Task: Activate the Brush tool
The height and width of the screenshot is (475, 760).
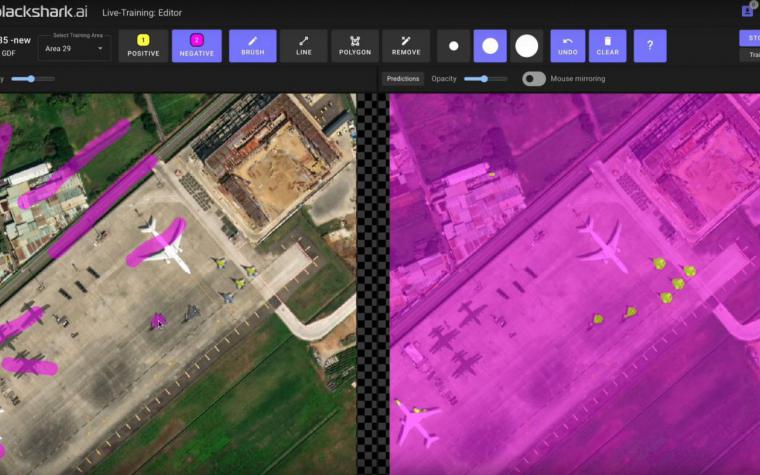Action: click(253, 46)
